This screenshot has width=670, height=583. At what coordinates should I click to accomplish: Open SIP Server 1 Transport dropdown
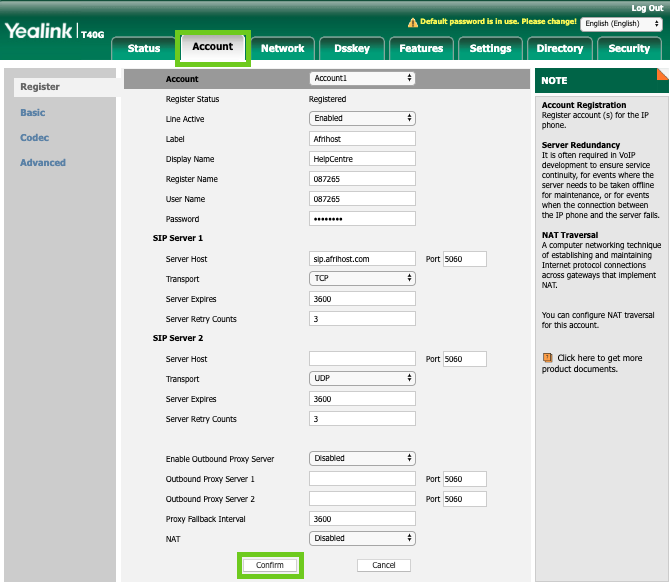coord(362,279)
